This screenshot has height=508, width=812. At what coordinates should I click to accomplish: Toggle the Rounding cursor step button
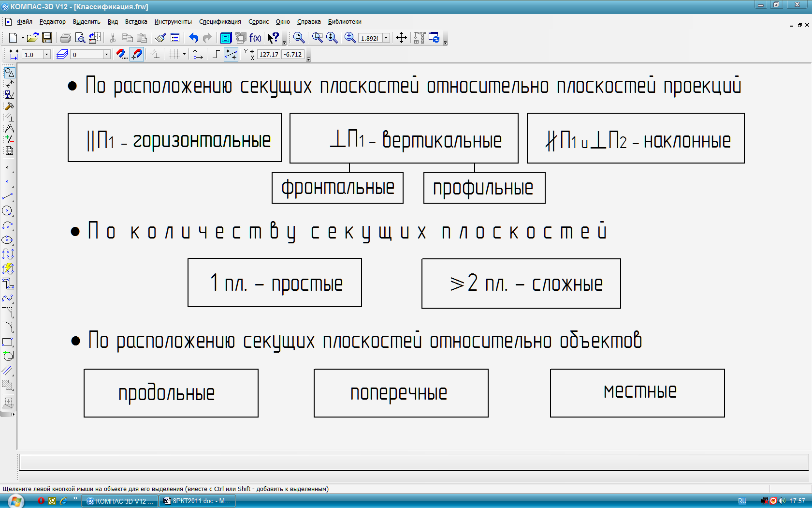(x=231, y=54)
